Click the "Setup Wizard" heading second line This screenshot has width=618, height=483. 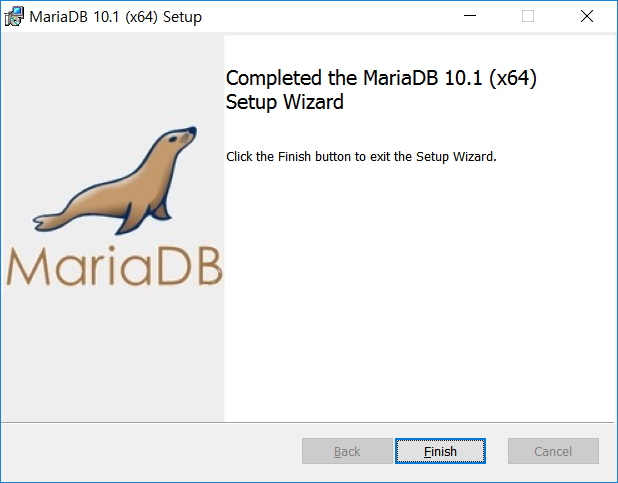285,102
